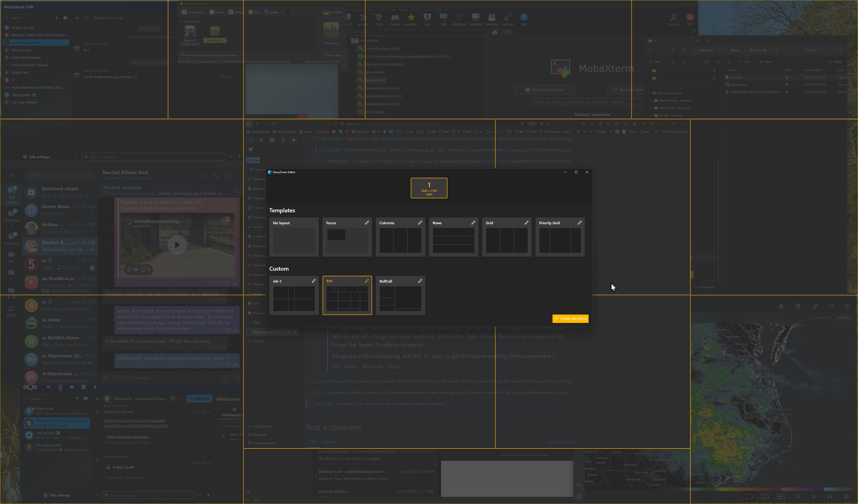This screenshot has width=858, height=504.
Task: Click Update in Prism Launcher toolbar
Action: point(271,12)
